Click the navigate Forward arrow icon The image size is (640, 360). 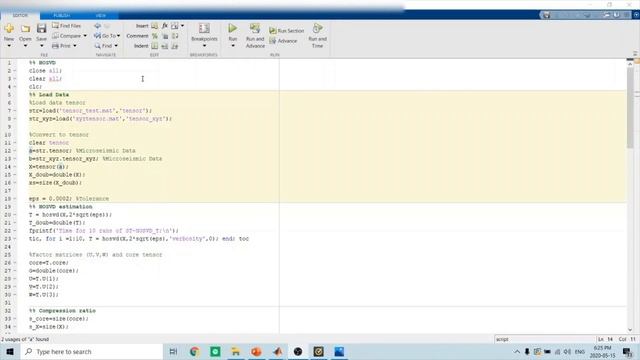107,26
